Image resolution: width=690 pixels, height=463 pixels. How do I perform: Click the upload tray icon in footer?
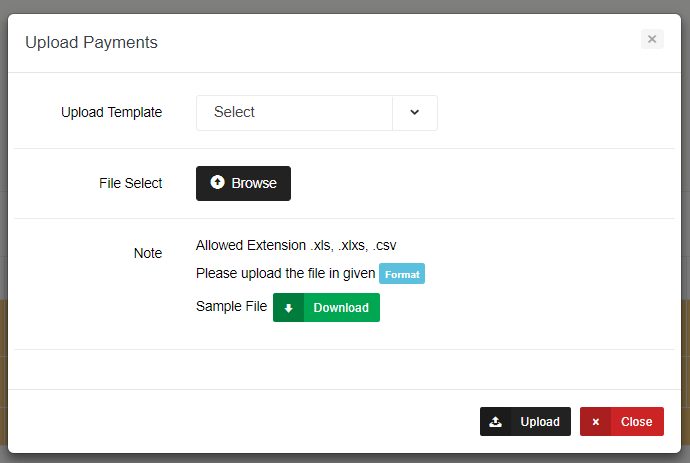point(495,422)
